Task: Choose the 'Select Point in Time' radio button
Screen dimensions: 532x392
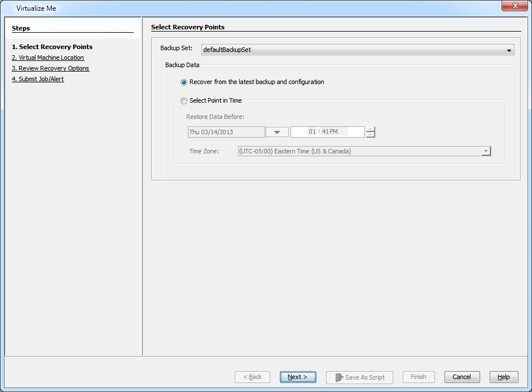Action: pyautogui.click(x=184, y=101)
